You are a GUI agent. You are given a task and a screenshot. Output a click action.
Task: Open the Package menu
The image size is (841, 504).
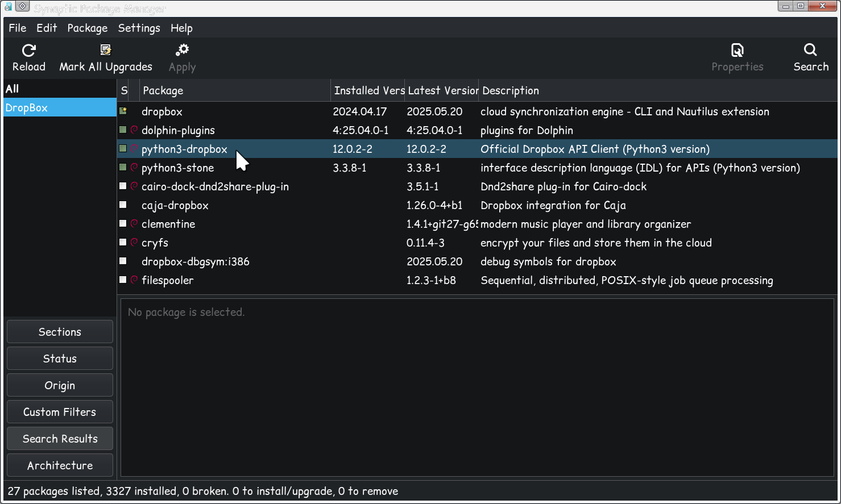(x=87, y=28)
